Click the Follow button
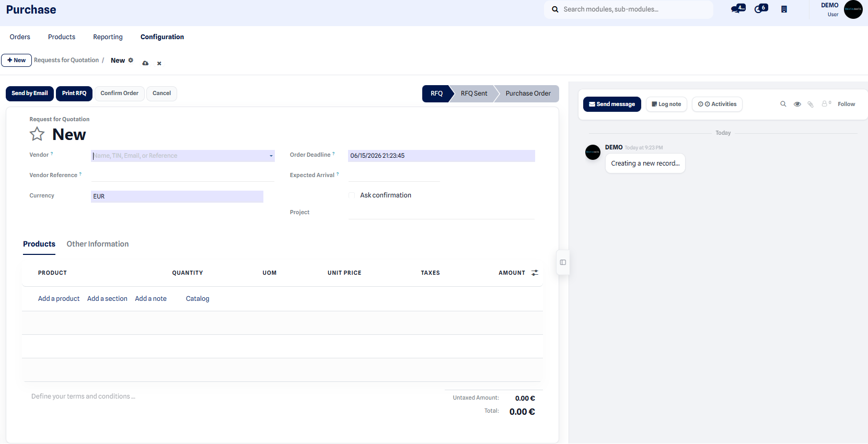Screen dimensions: 868x444 pyautogui.click(x=846, y=104)
